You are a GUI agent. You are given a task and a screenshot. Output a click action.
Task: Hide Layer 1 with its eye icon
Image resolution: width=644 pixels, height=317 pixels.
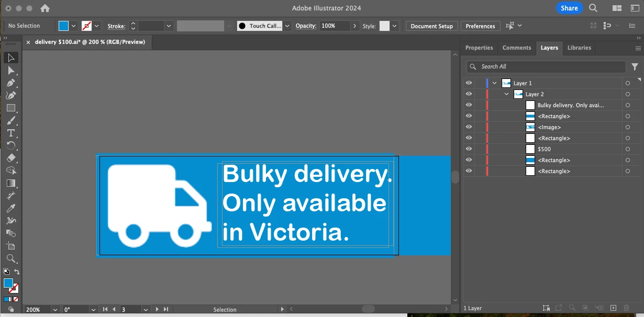[469, 83]
